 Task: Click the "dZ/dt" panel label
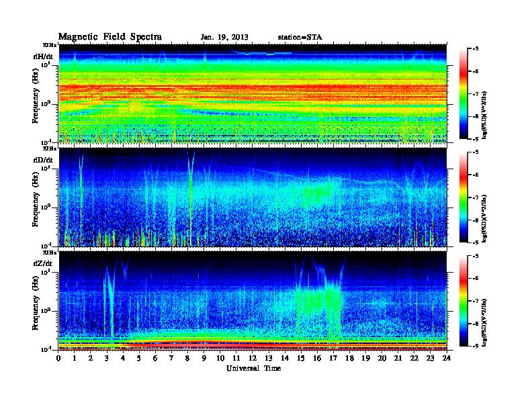click(43, 263)
